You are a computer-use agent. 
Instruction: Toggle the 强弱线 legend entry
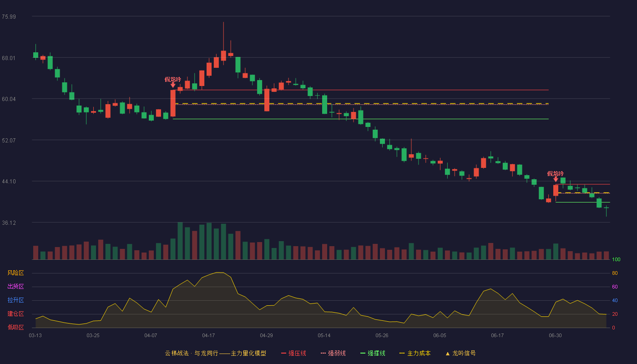[x=333, y=353]
